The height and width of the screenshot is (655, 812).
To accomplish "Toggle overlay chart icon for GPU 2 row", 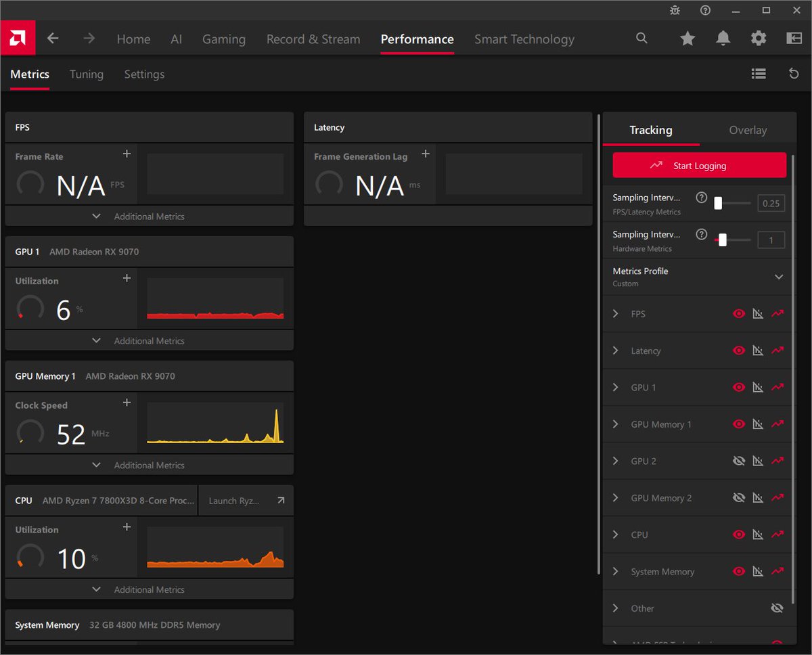I will [758, 461].
